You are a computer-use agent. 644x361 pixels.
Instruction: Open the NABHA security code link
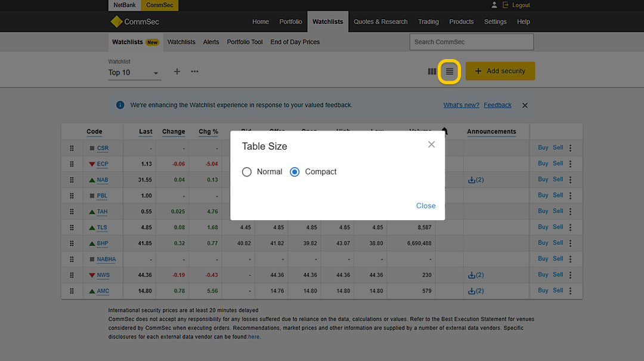coord(106,260)
